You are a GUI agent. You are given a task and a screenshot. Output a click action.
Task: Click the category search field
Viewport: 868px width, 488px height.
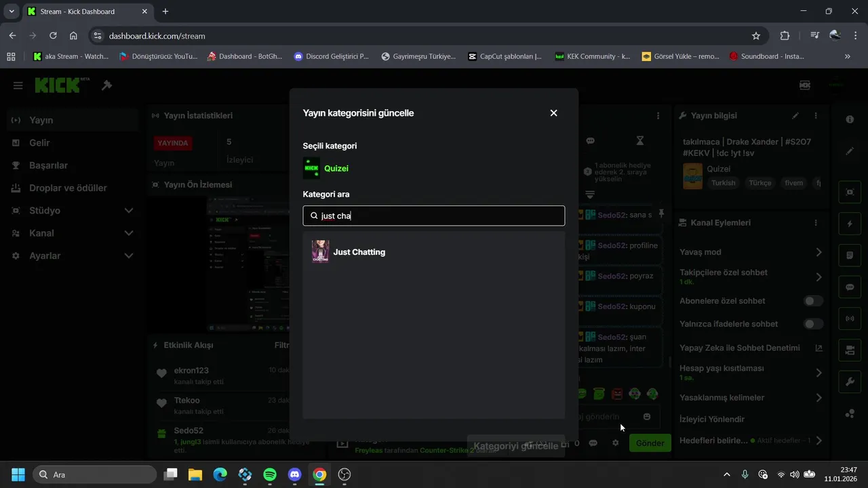pyautogui.click(x=434, y=216)
